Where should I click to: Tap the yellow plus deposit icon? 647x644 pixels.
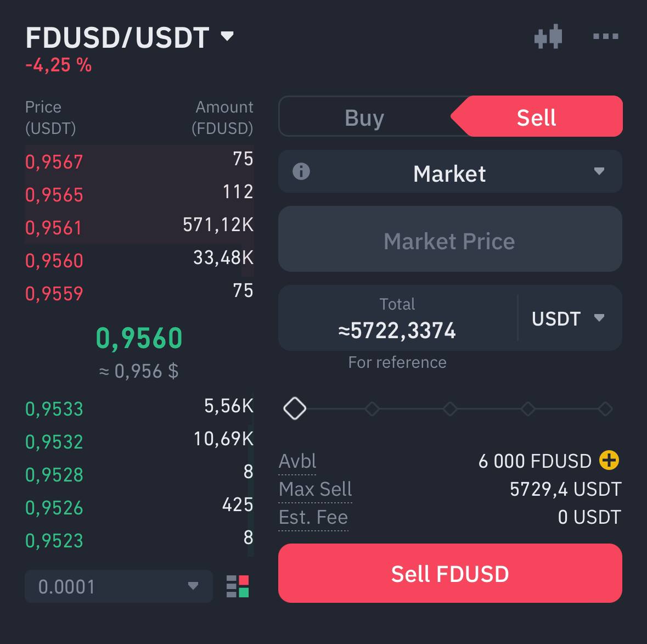click(609, 460)
